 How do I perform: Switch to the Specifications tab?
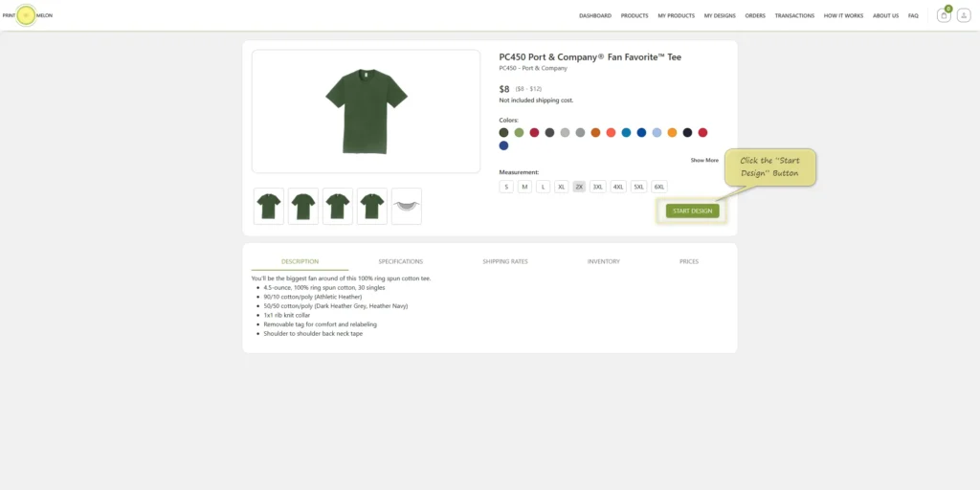(x=401, y=261)
